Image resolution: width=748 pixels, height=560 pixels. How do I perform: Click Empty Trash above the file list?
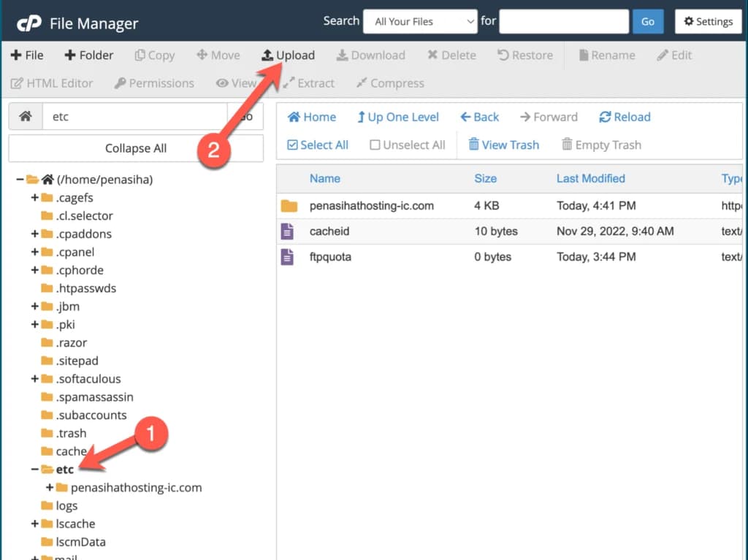pos(600,145)
